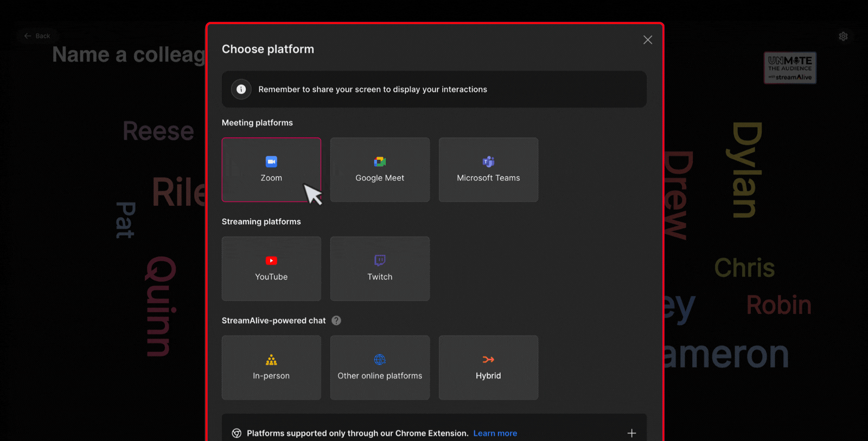Select the In-person chat option
The image size is (868, 441).
pos(271,367)
